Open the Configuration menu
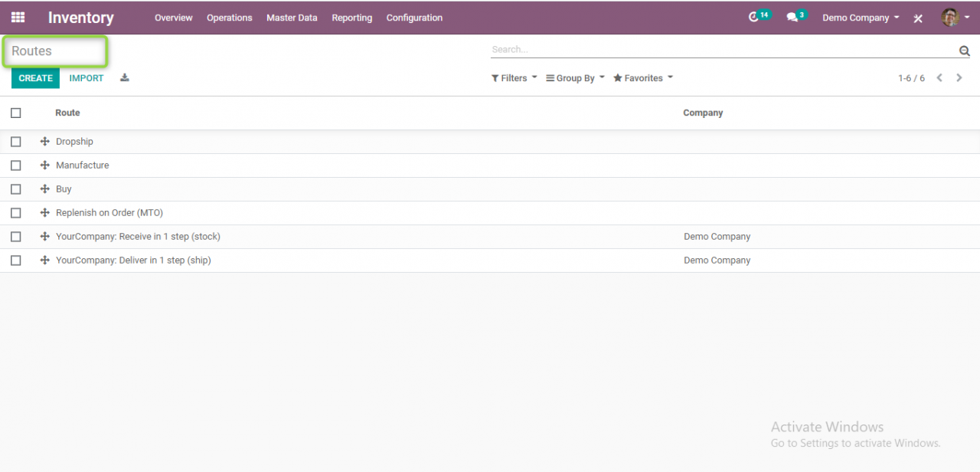 click(x=414, y=18)
